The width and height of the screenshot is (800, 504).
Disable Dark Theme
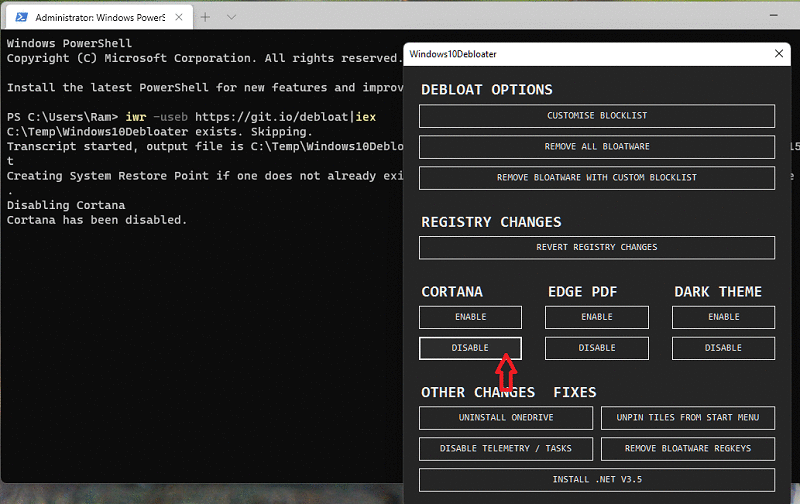[723, 348]
